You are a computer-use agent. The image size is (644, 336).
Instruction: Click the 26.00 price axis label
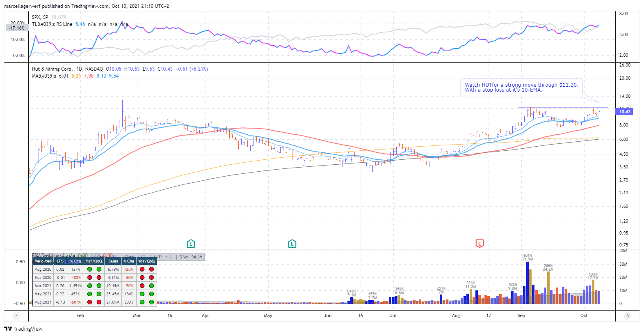pos(625,65)
